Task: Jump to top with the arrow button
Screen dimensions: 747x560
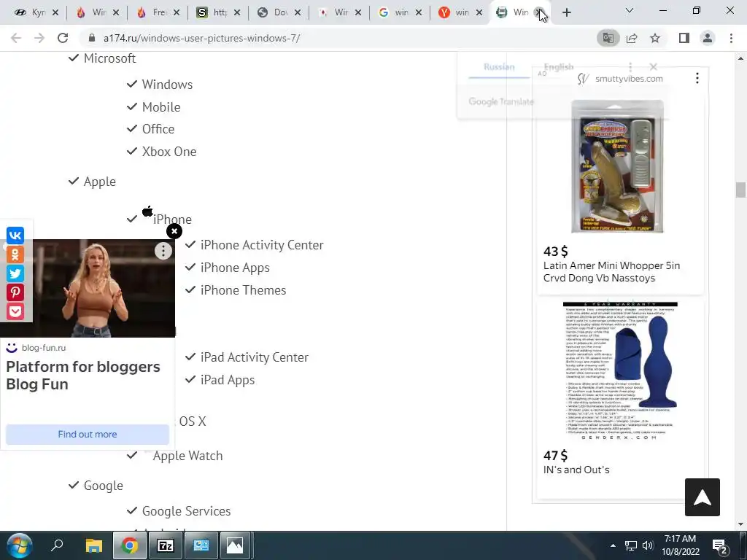Action: (703, 497)
